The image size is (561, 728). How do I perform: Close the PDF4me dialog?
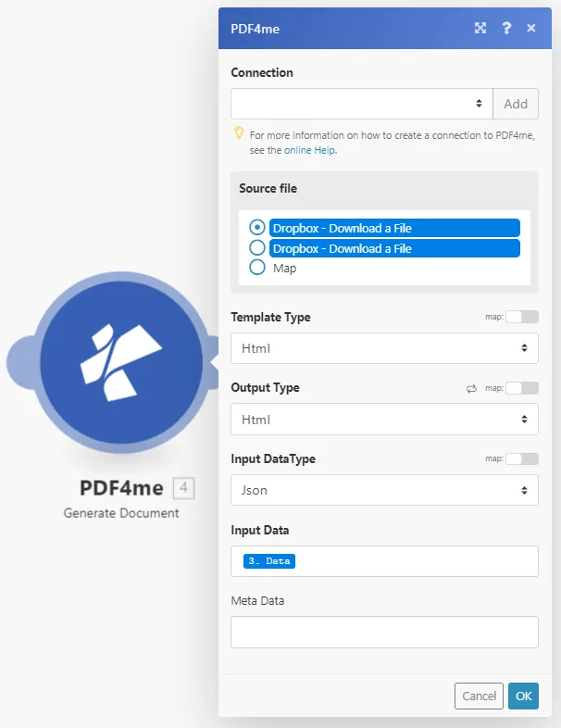[x=531, y=29]
